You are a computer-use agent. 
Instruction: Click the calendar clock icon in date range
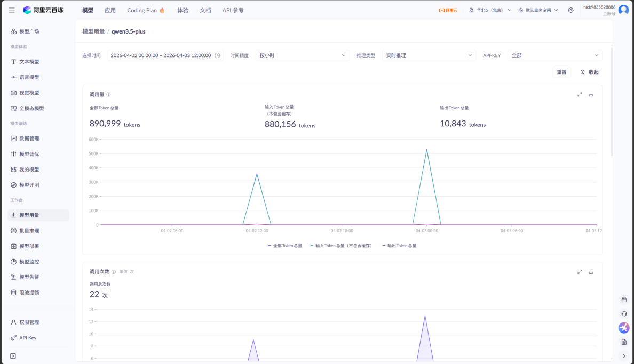217,55
